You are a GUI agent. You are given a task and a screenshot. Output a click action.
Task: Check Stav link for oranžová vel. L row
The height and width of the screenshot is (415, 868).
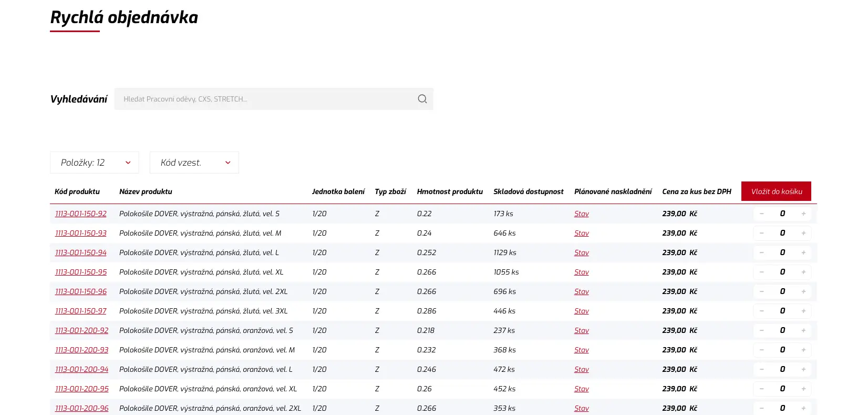[x=581, y=369]
